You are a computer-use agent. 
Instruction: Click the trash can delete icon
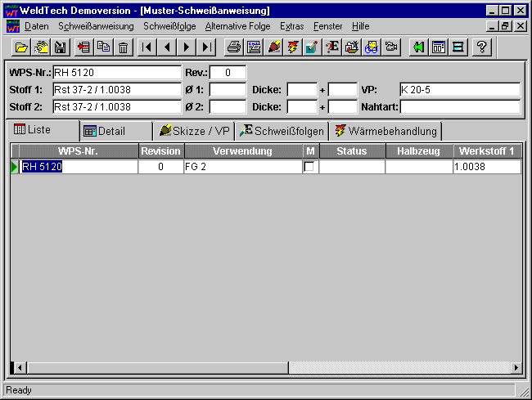123,47
